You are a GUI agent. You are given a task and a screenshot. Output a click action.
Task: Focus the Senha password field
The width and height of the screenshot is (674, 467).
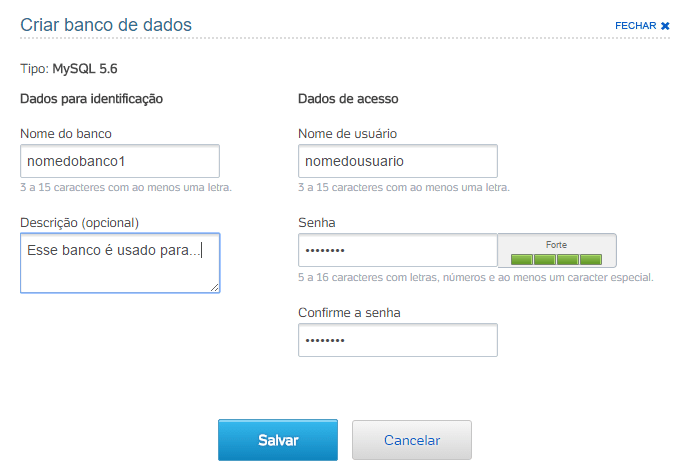pos(398,250)
